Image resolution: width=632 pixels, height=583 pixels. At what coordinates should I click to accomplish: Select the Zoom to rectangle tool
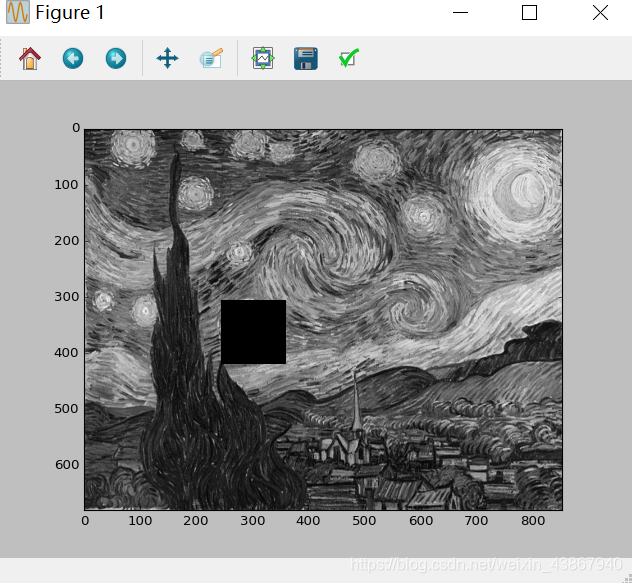coord(211,58)
